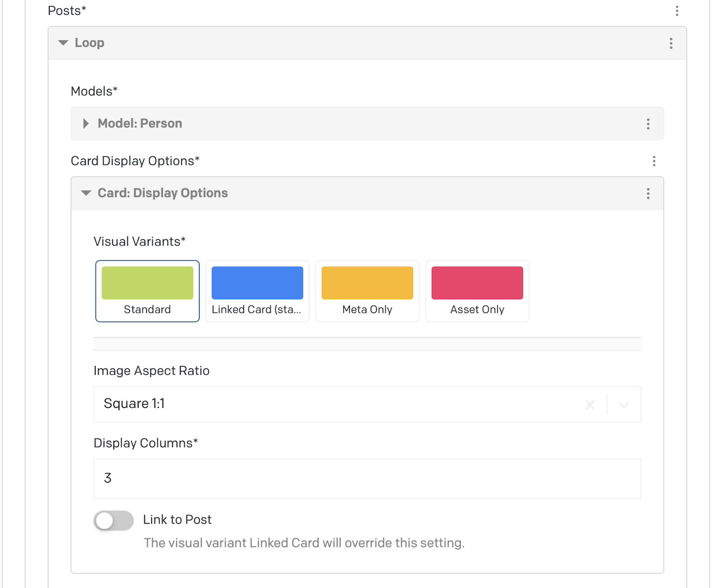Select the Asset Only visual variant

(477, 291)
